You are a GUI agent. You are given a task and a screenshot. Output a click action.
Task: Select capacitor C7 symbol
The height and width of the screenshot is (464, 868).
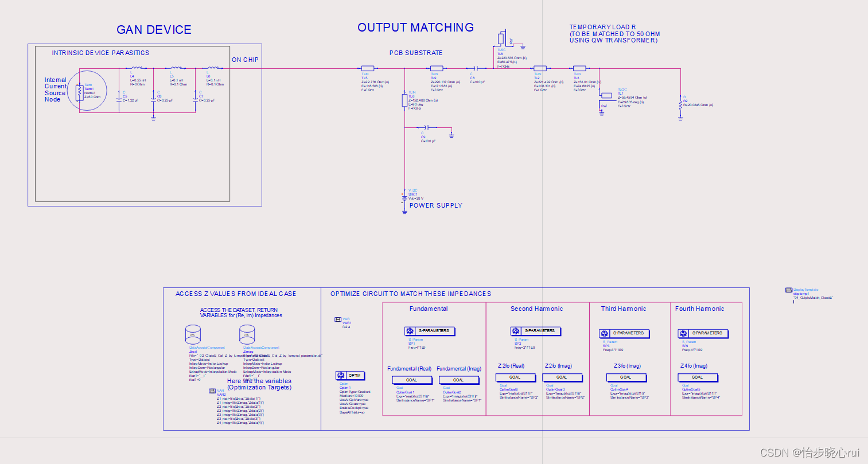point(195,99)
